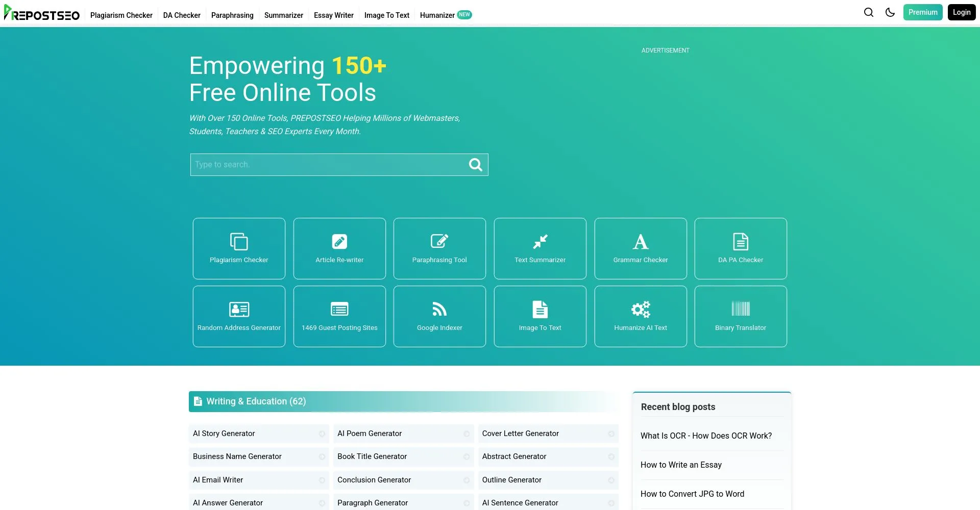Read blog post How to Convert JPG to Word
The height and width of the screenshot is (510, 980).
click(x=692, y=494)
